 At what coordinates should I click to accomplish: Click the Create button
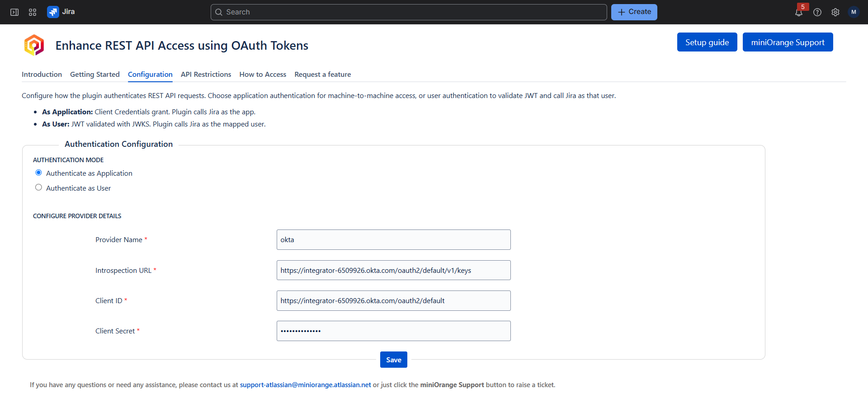click(634, 12)
